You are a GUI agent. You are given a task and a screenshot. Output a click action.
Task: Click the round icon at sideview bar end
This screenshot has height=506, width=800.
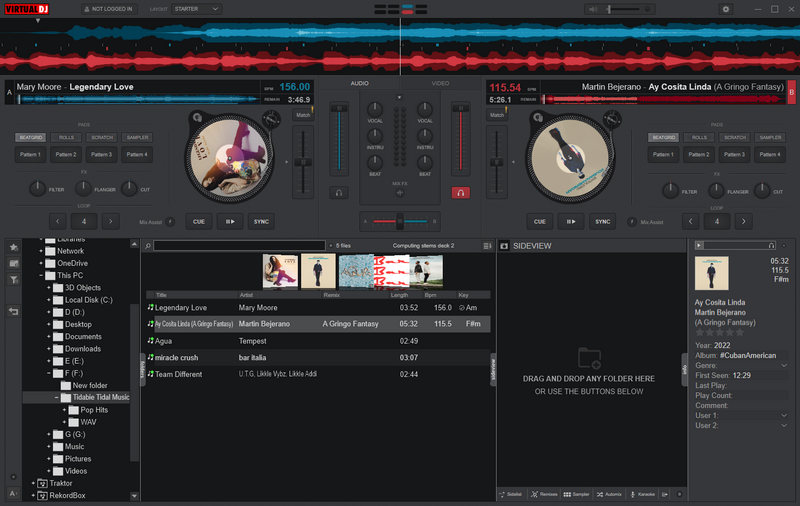pos(679,494)
